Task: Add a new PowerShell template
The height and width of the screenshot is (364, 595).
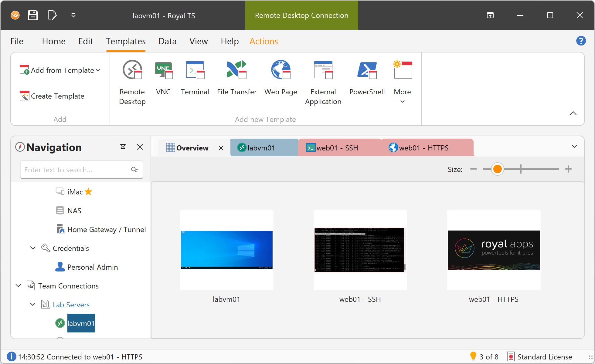Action: click(367, 78)
